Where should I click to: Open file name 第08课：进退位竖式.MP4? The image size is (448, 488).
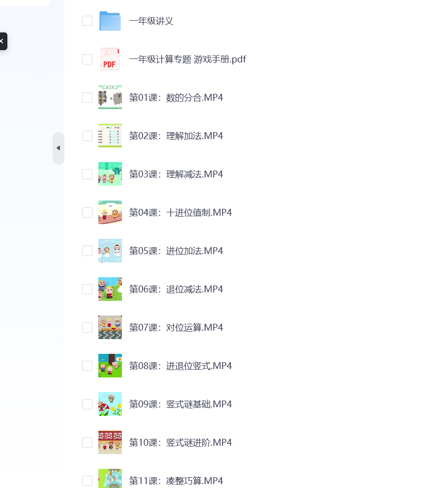point(180,366)
